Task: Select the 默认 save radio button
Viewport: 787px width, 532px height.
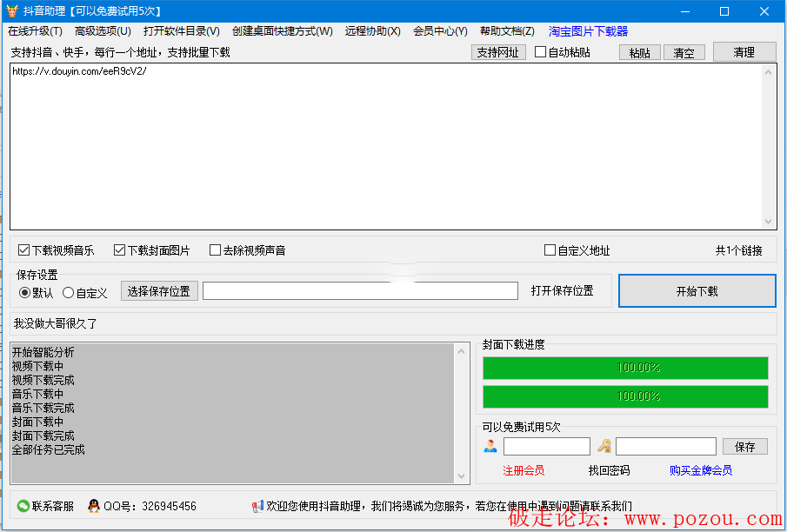Action: (24, 293)
